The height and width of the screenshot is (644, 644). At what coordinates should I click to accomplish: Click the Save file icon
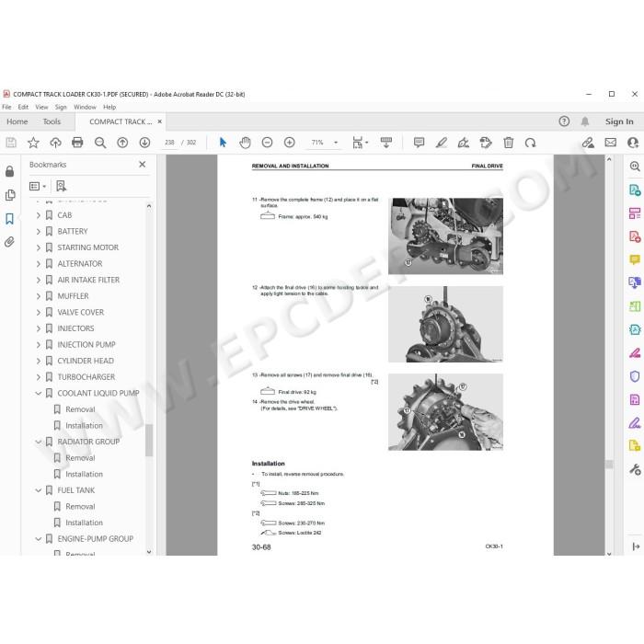pyautogui.click(x=11, y=143)
